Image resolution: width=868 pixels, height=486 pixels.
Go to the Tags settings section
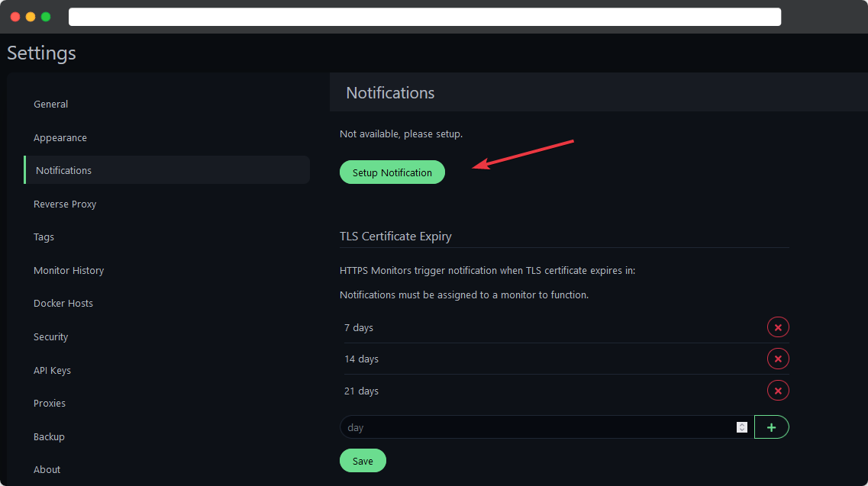[x=44, y=237]
